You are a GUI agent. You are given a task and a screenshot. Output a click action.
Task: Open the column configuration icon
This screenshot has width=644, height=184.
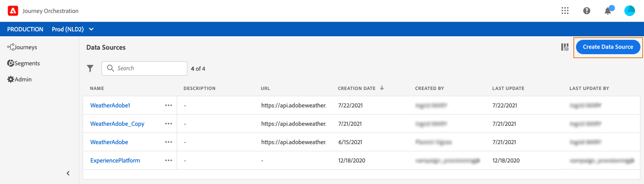(565, 47)
